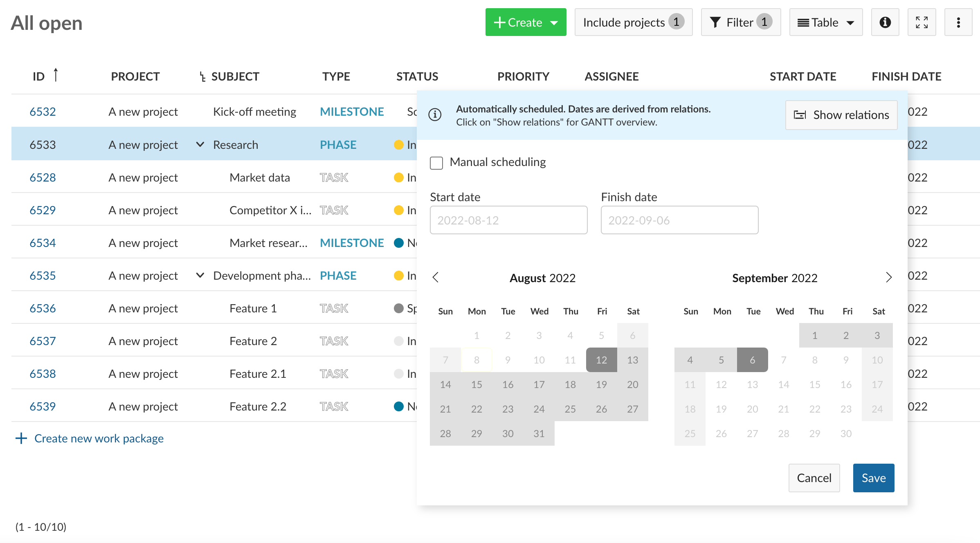Click the Filter funnel icon
Image resolution: width=980 pixels, height=543 pixels.
coord(715,22)
